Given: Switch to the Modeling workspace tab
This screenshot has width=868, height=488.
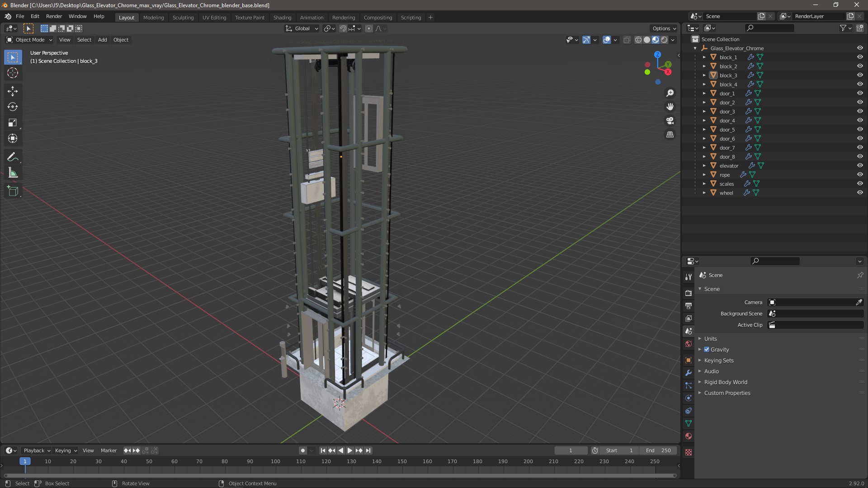Looking at the screenshot, I should coord(153,18).
